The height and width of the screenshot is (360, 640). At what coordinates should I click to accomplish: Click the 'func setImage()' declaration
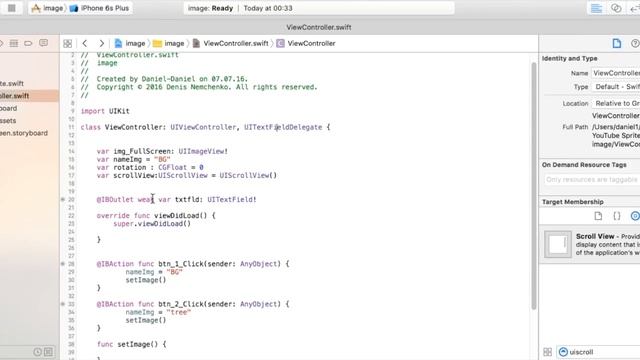coord(131,344)
